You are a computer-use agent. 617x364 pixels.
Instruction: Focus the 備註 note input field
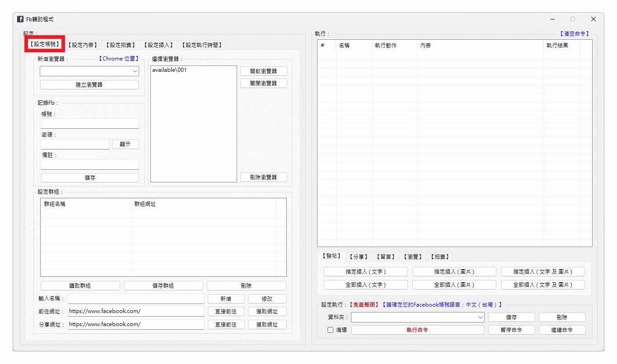click(x=90, y=164)
